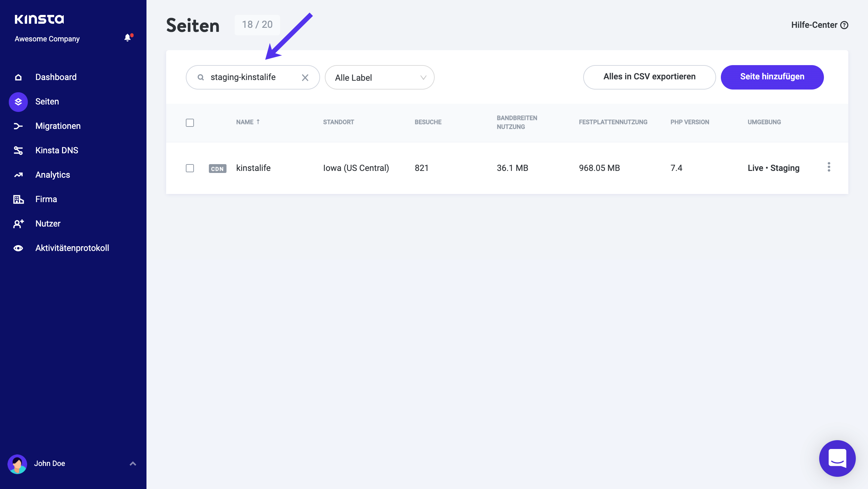Select the Seiten sidebar icon
Screen dimensions: 868x489
pyautogui.click(x=18, y=101)
